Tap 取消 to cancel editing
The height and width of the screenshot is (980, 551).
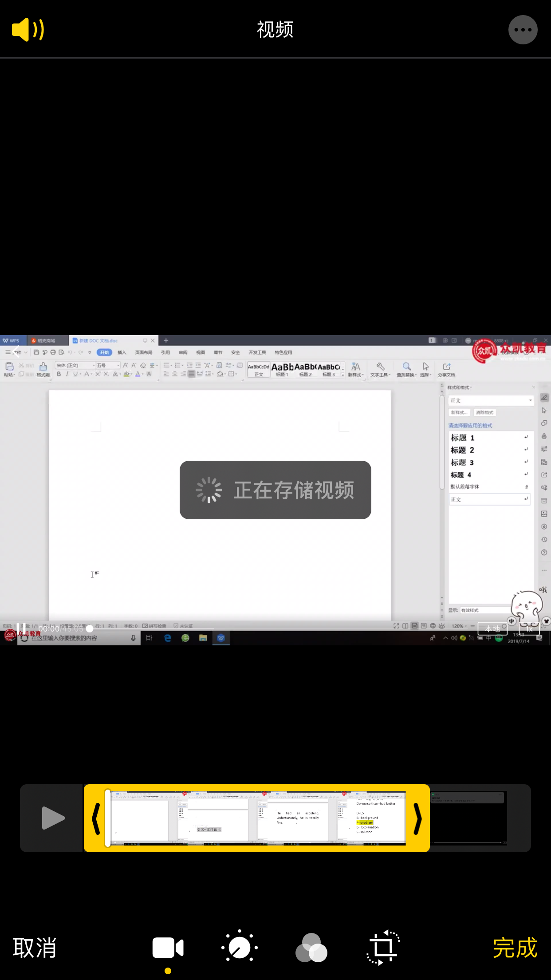[35, 948]
